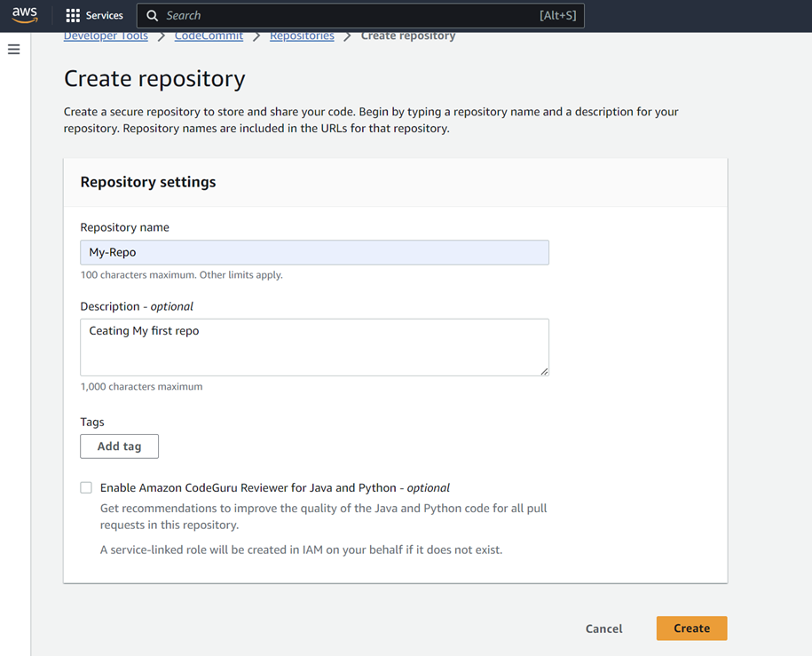
Task: Navigate to CodeCommit via breadcrumb
Action: [209, 35]
